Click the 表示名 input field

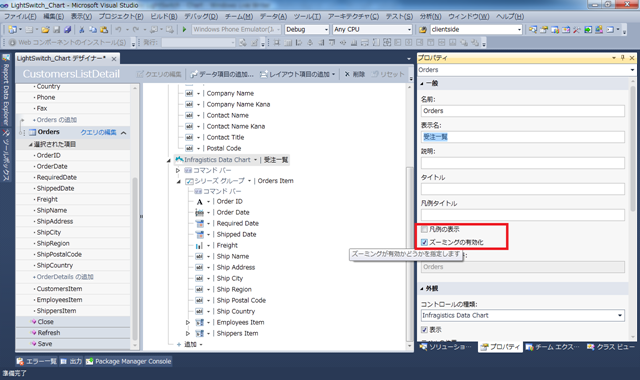pos(522,137)
